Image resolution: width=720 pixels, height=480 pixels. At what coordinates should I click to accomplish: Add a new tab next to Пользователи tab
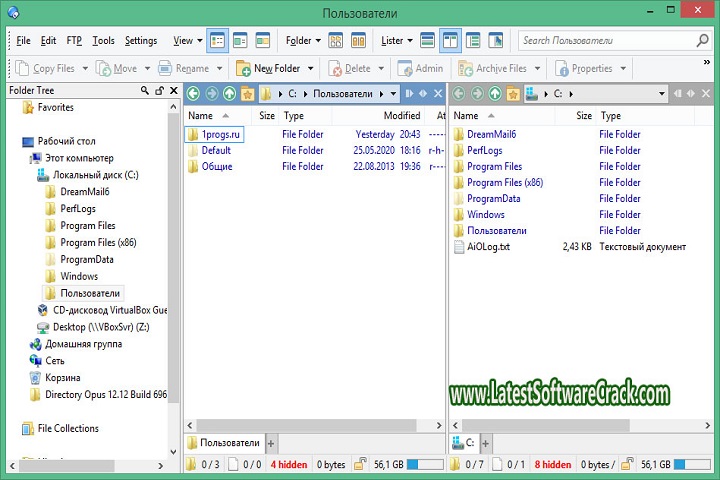(270, 442)
